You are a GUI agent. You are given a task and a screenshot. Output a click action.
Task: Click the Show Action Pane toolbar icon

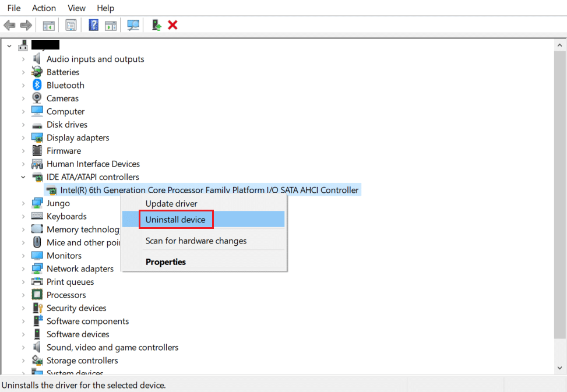click(x=111, y=24)
